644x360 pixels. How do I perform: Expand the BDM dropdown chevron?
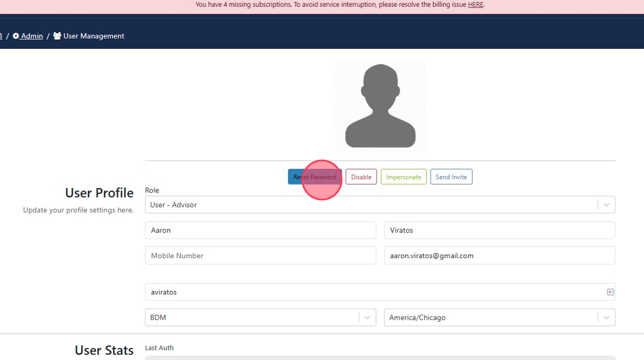[x=367, y=317]
